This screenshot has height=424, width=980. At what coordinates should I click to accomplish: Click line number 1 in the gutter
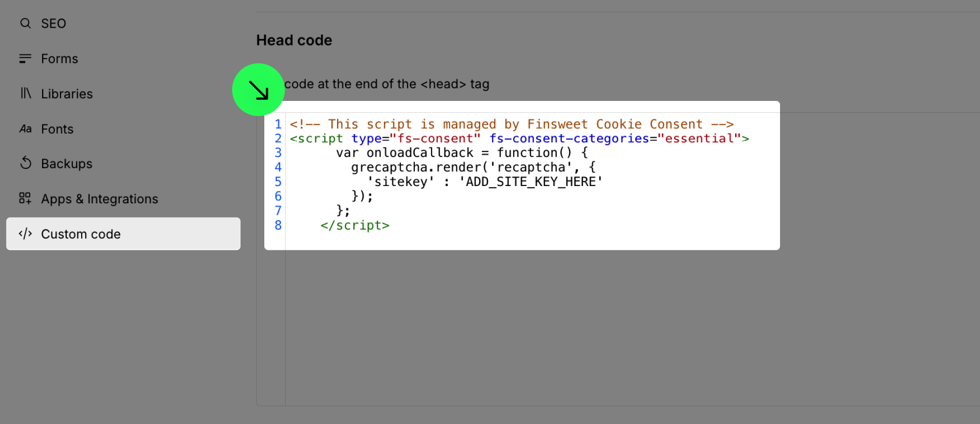(x=278, y=124)
